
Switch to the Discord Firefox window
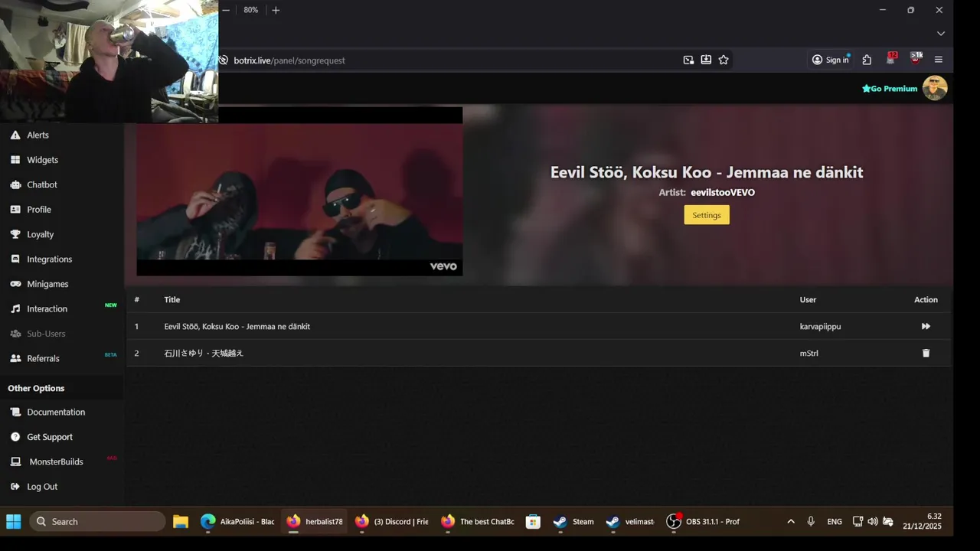tap(392, 521)
